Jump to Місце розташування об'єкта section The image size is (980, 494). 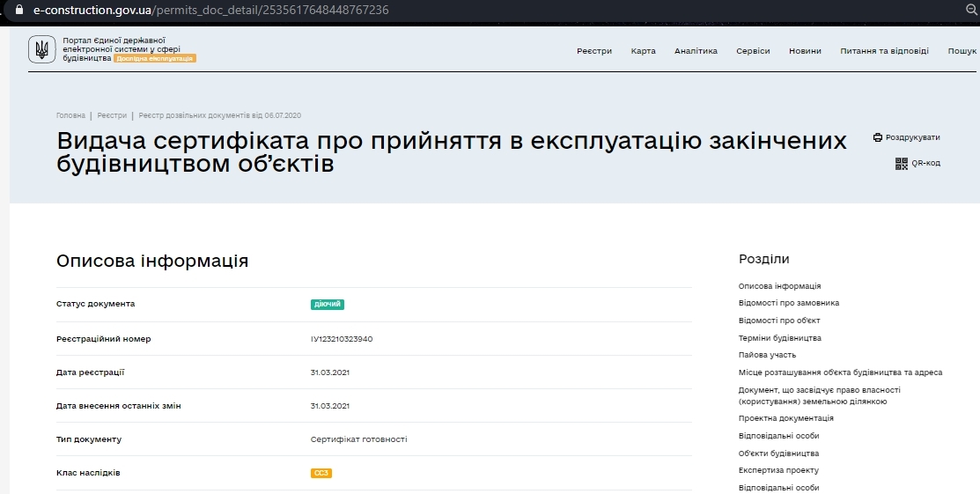tap(841, 372)
